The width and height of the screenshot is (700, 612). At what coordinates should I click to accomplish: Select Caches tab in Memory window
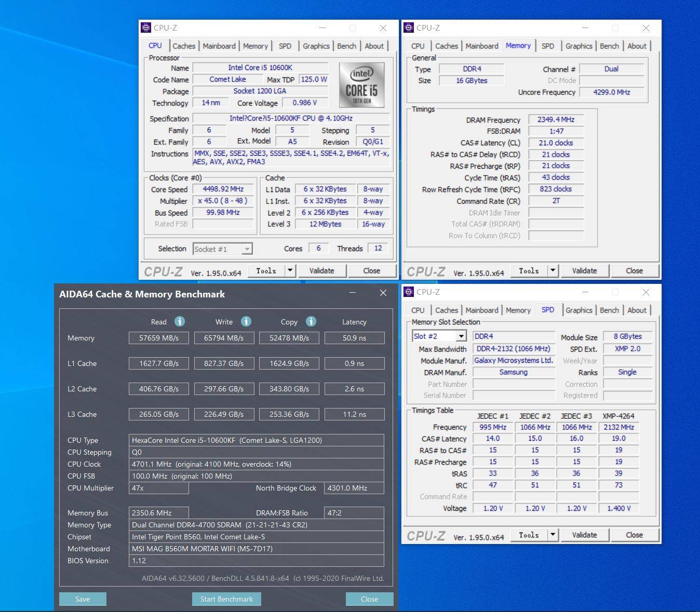click(x=447, y=46)
